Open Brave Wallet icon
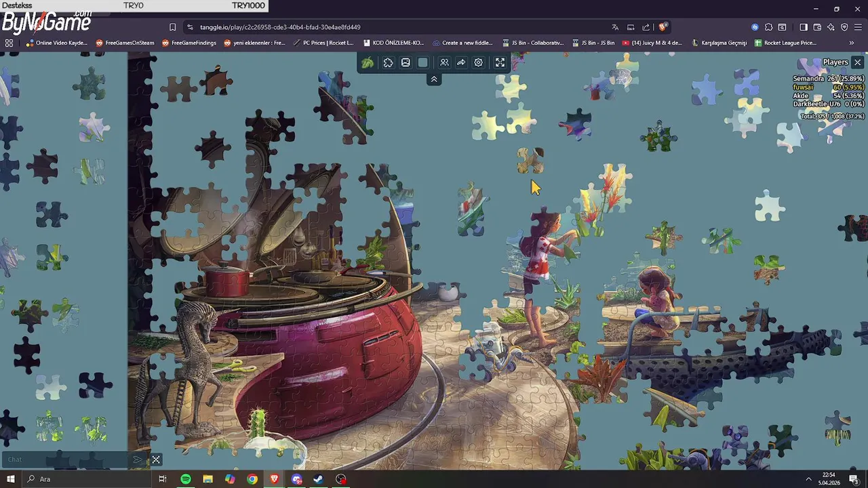This screenshot has height=488, width=868. point(817,27)
